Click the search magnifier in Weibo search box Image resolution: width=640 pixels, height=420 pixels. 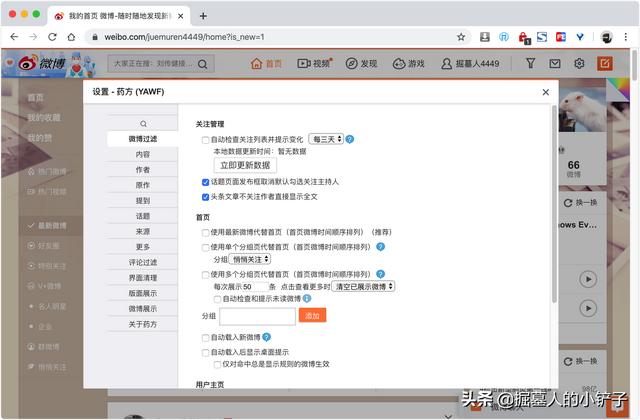point(202,64)
